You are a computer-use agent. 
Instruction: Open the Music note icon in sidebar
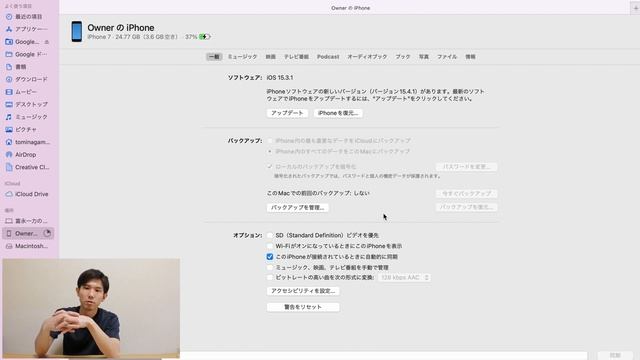coord(9,117)
